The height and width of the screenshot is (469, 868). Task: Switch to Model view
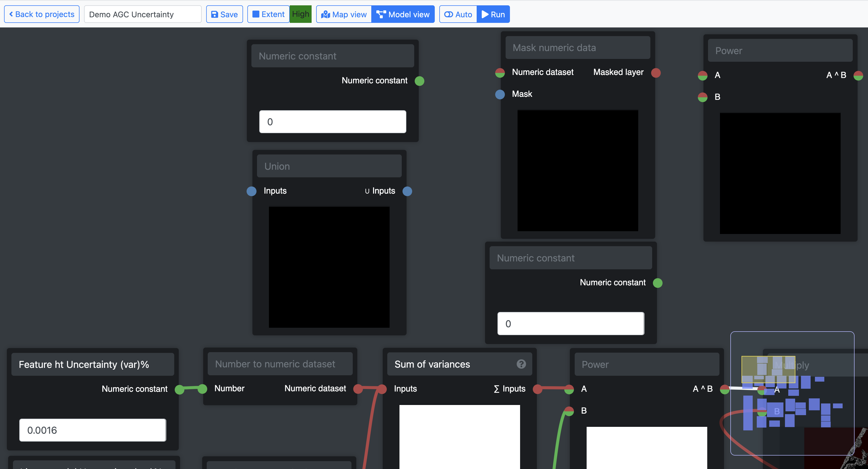(x=403, y=14)
